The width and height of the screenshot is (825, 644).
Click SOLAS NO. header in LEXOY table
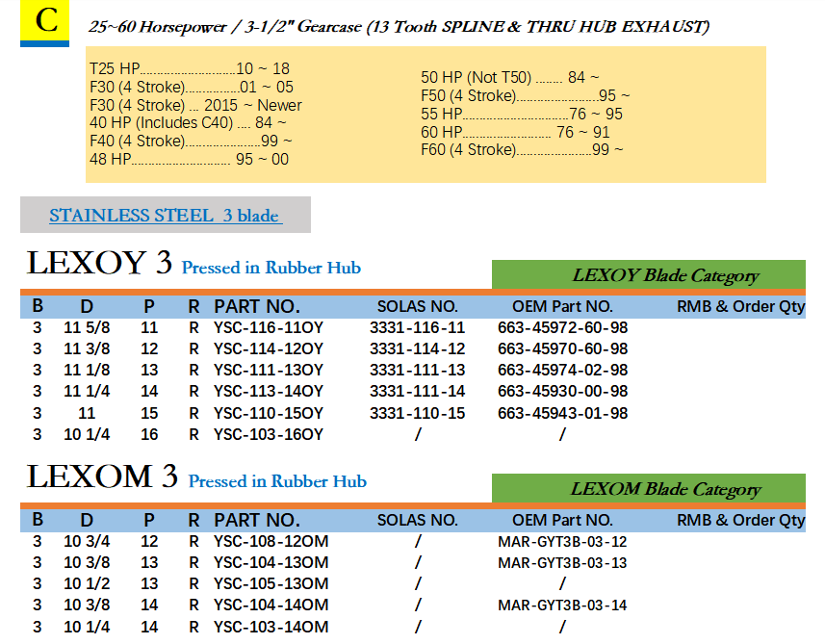pos(417,306)
